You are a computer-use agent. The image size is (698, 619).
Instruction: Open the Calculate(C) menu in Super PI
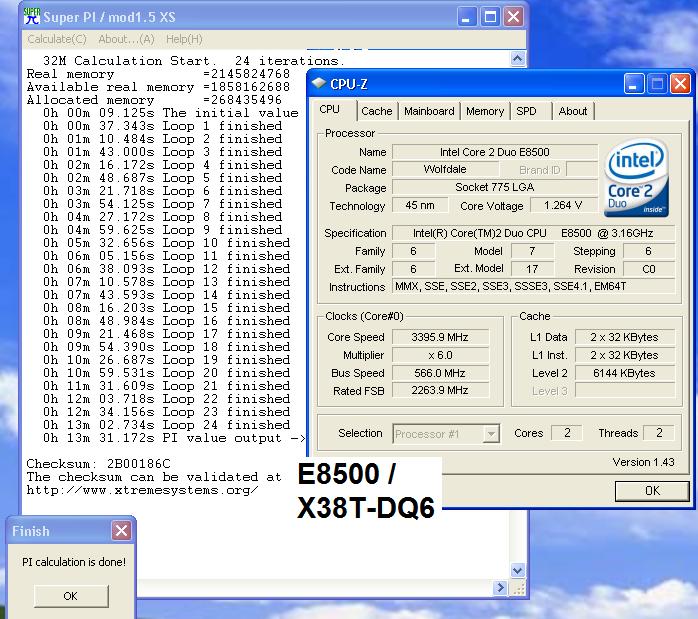pyautogui.click(x=57, y=39)
